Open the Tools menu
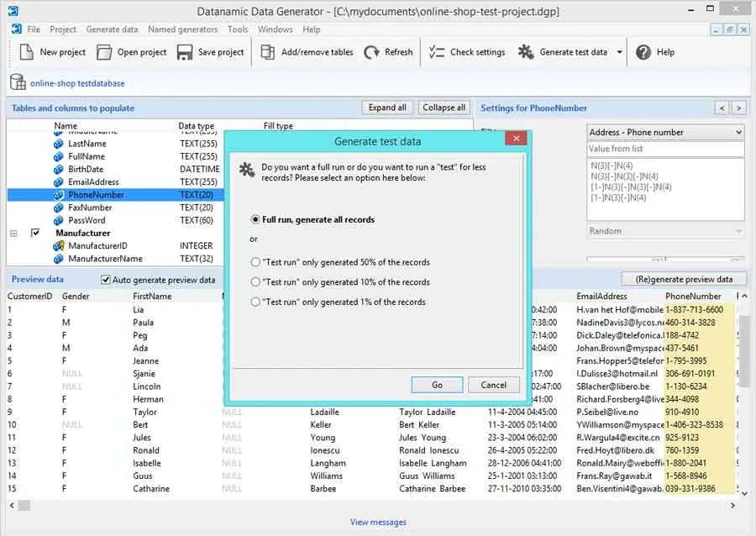 click(x=238, y=29)
